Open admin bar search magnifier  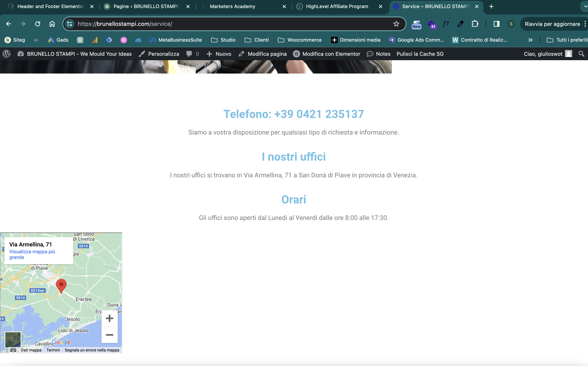click(x=581, y=54)
